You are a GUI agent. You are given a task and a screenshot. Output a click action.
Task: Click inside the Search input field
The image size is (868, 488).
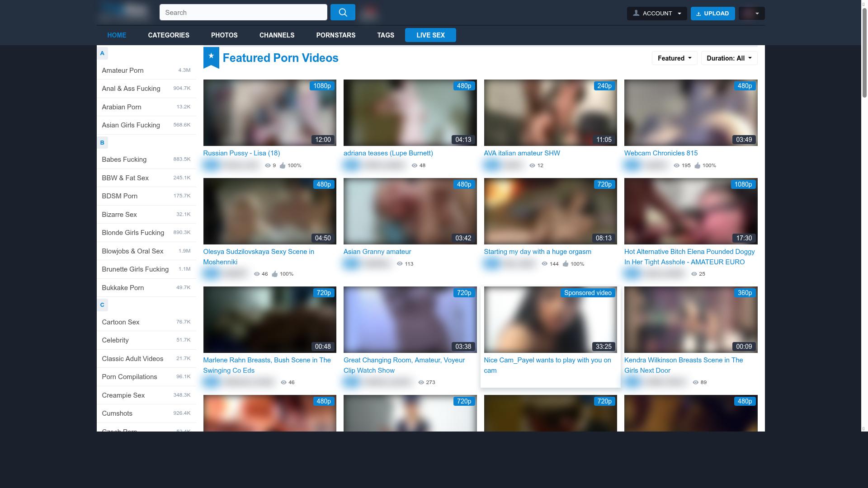coord(243,12)
